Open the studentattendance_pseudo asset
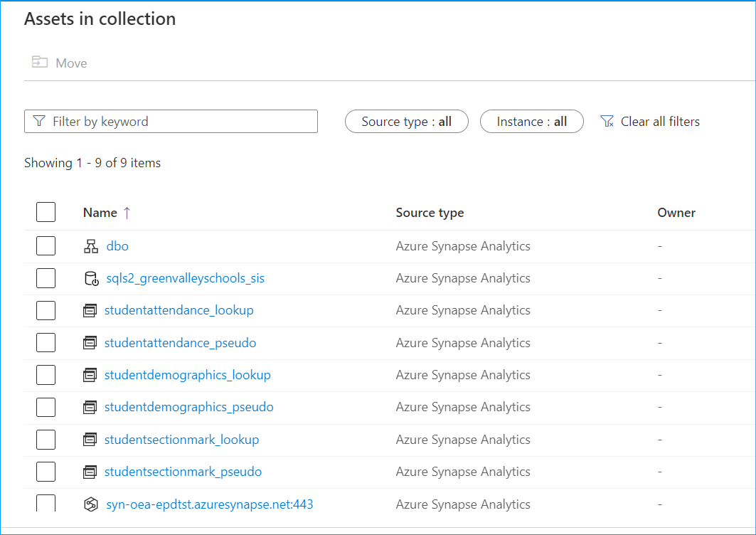 (x=181, y=343)
